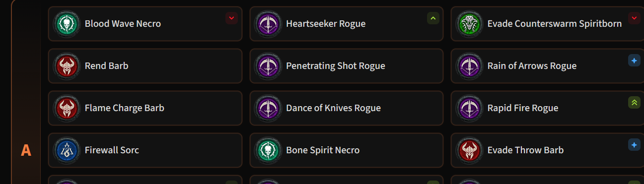Click the Evade Throw Barb helmet icon
The width and height of the screenshot is (644, 184).
click(x=468, y=150)
